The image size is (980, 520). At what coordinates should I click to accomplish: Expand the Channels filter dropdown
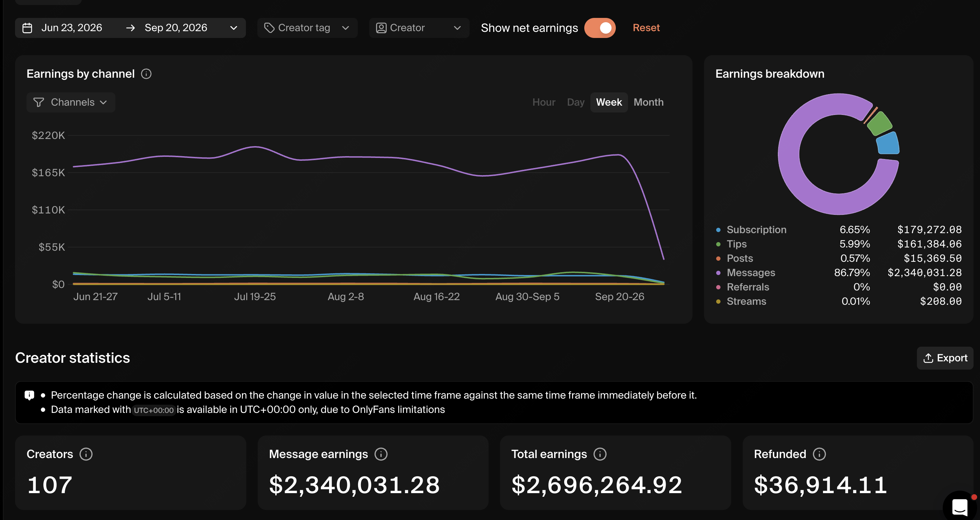(x=71, y=102)
